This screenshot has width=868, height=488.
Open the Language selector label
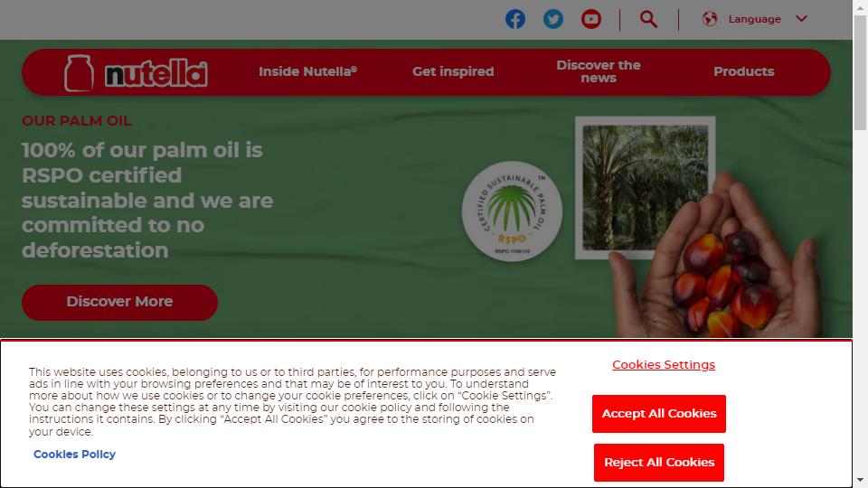[x=754, y=19]
